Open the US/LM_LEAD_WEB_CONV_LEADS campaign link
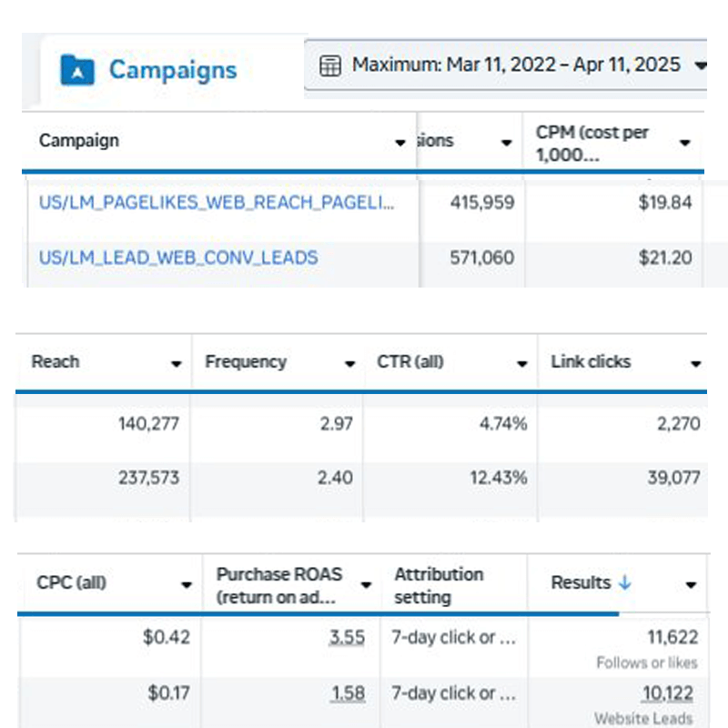Image resolution: width=728 pixels, height=728 pixels. click(x=178, y=258)
